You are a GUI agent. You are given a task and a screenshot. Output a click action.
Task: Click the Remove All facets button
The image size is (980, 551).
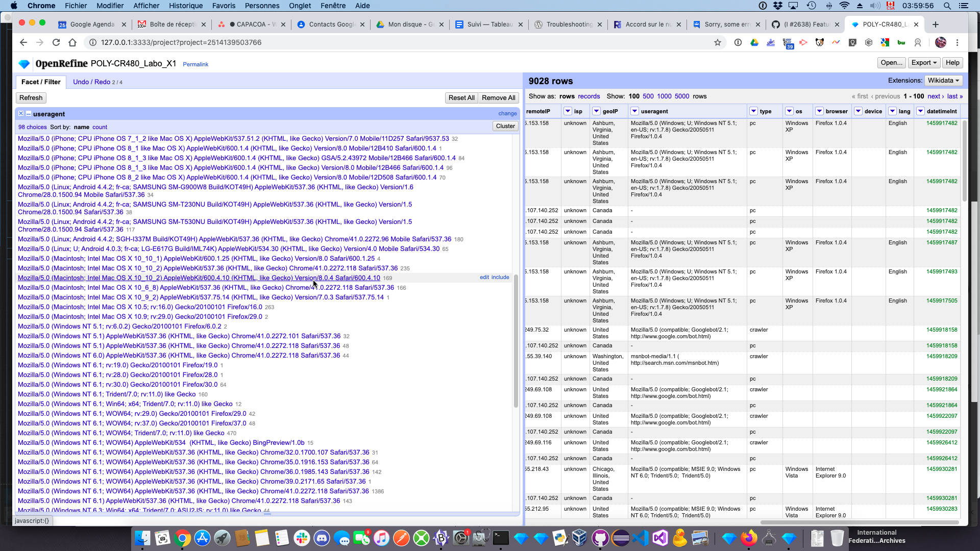[498, 98]
